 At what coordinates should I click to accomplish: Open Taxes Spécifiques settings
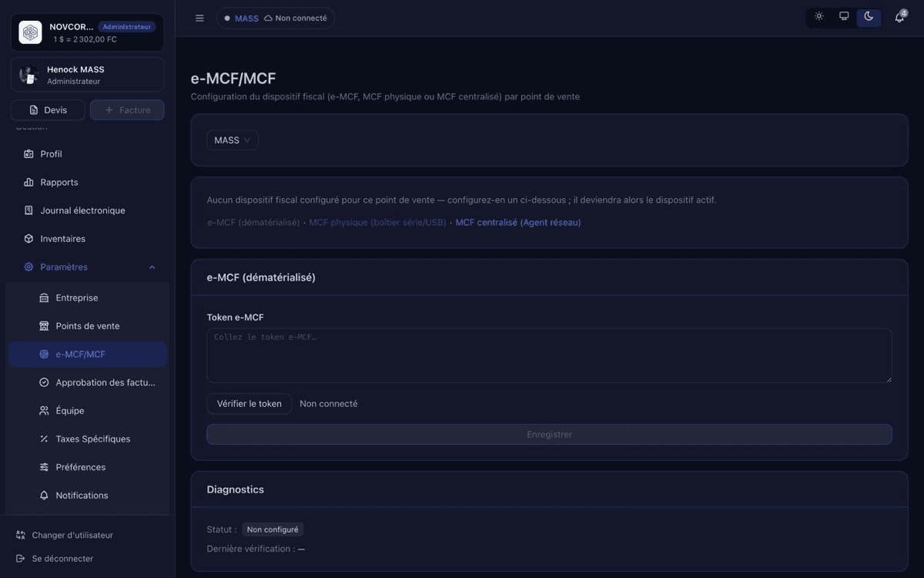click(x=87, y=439)
